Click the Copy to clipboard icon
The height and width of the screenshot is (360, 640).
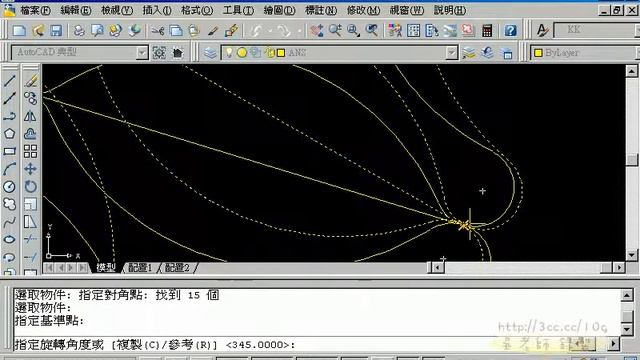pyautogui.click(x=176, y=30)
